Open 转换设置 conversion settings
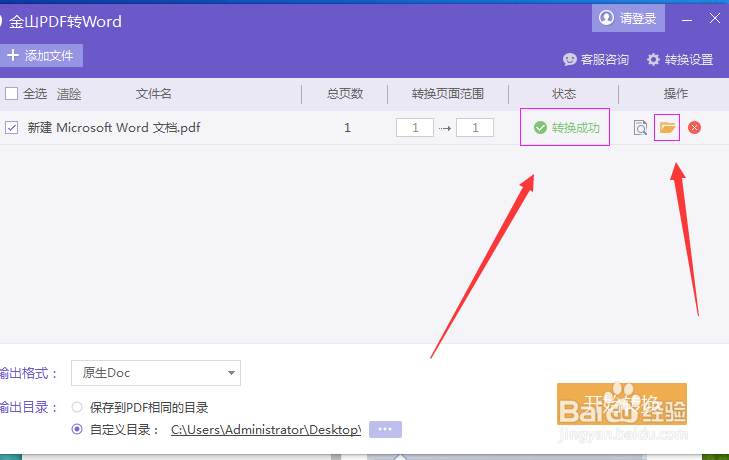729x460 pixels. pos(680,60)
